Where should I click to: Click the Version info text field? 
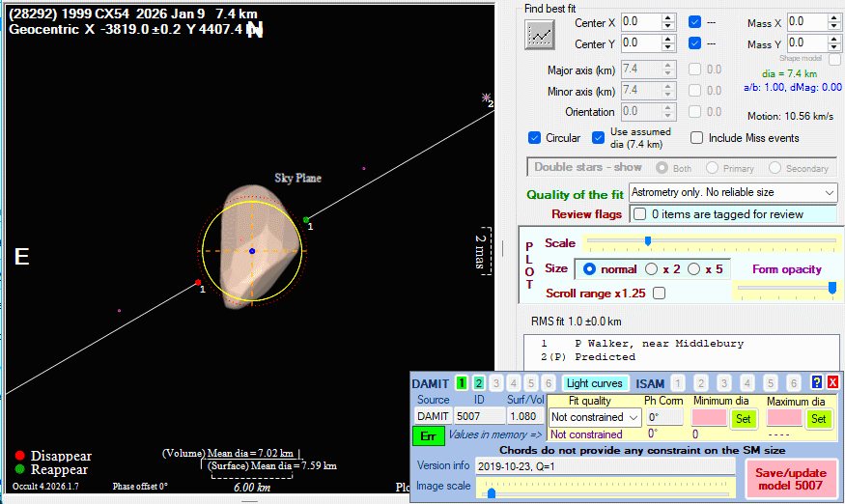tap(605, 465)
